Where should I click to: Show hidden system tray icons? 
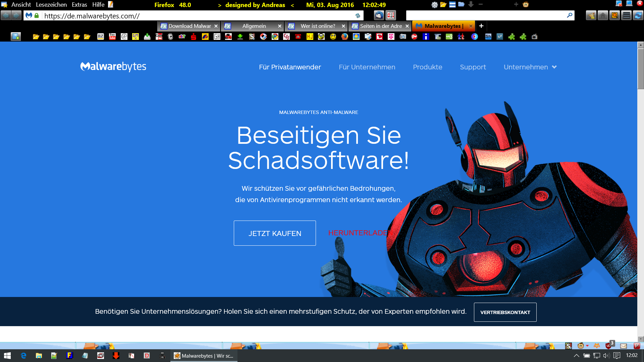pos(576,356)
